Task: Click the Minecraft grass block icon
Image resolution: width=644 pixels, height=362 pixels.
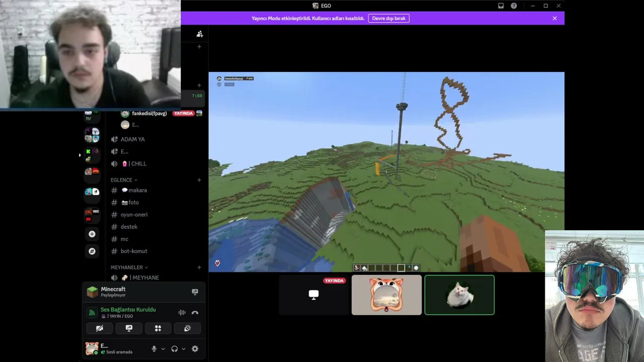Action: (92, 292)
